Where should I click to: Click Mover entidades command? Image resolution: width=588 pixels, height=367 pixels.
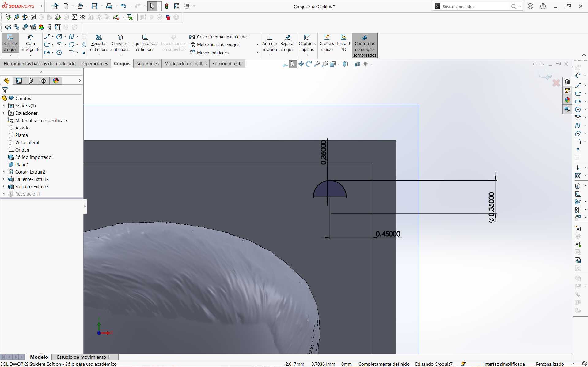[x=209, y=53]
